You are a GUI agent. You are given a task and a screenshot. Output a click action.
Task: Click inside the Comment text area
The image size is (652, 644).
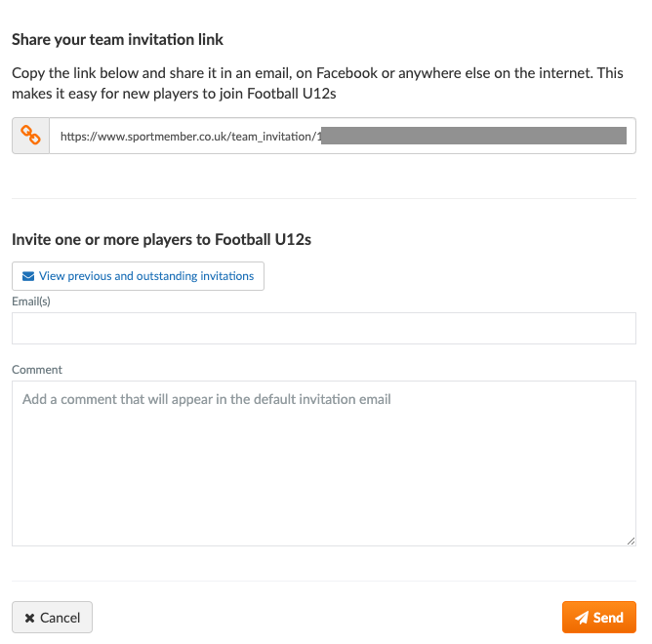pos(324,463)
